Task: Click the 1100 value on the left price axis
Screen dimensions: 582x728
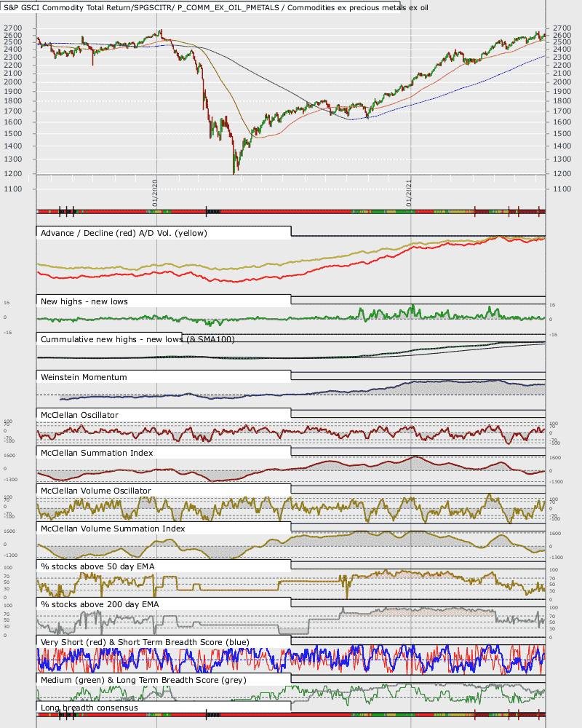Action: pyautogui.click(x=13, y=189)
